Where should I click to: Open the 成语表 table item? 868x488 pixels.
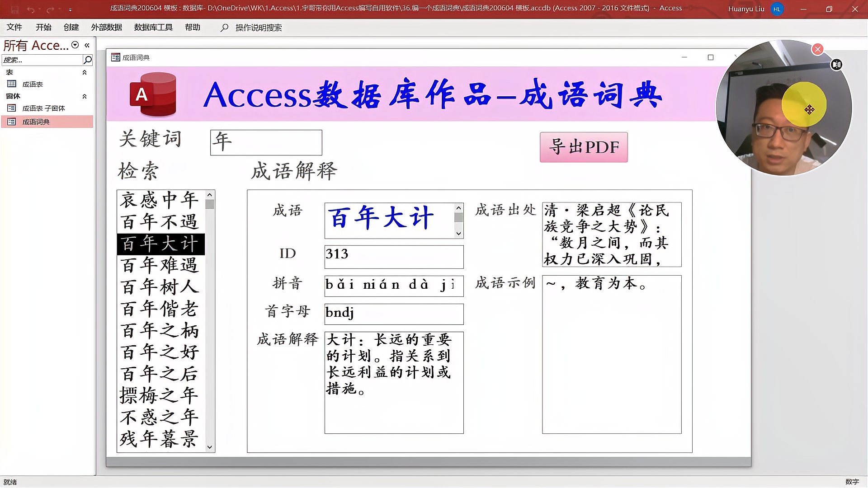point(47,84)
